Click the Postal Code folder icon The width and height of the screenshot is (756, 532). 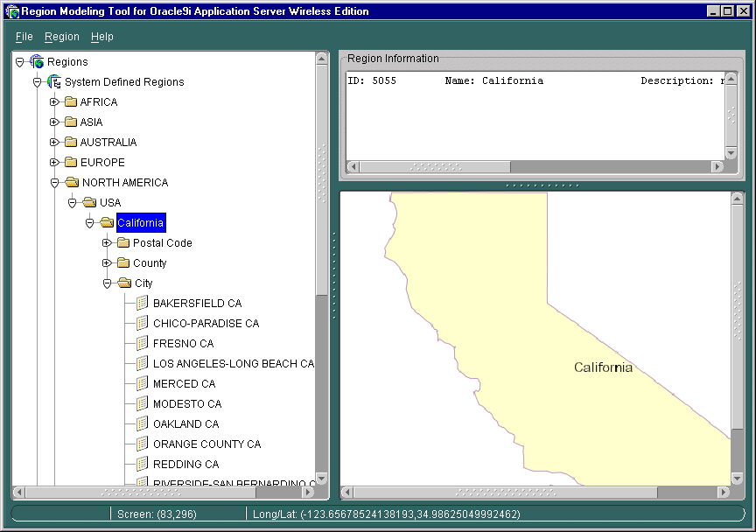tap(124, 242)
